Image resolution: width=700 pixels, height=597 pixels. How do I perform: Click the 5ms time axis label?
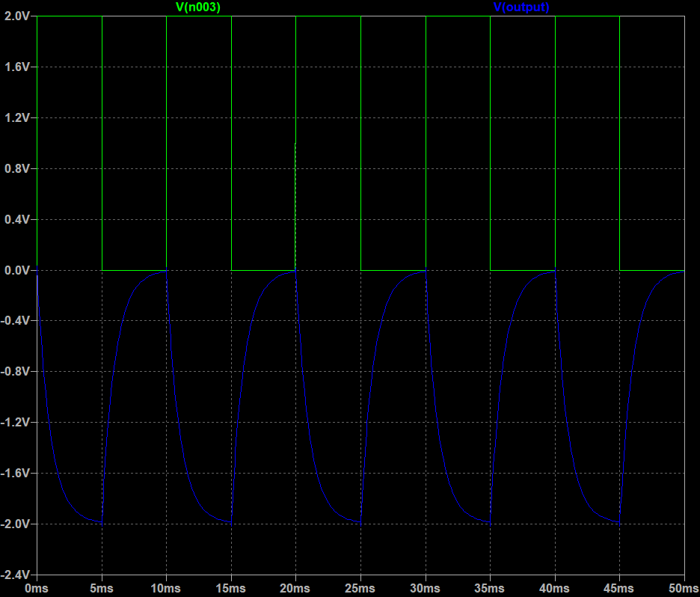click(x=102, y=589)
